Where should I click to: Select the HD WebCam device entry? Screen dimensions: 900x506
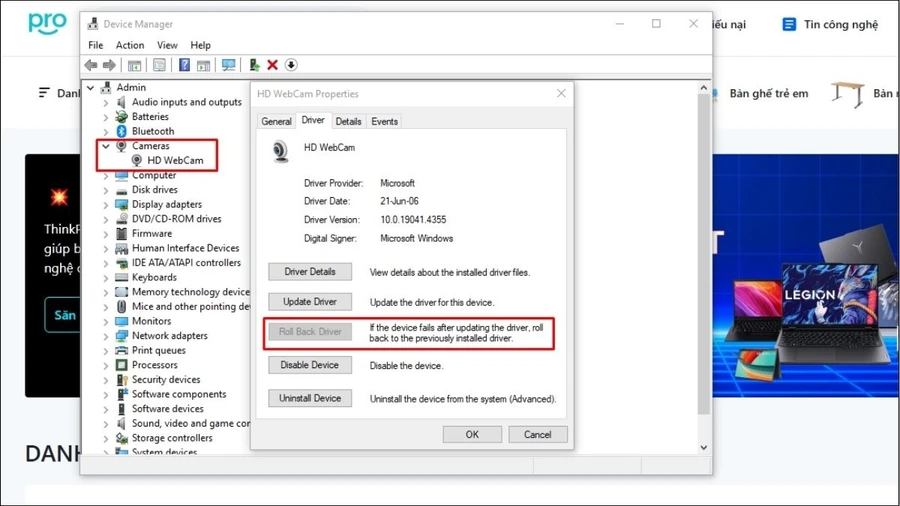coord(175,160)
